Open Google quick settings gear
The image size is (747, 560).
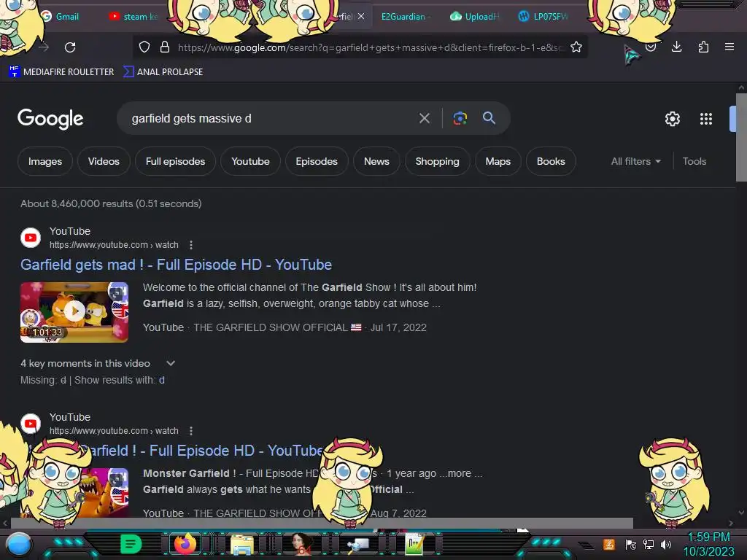coord(672,119)
